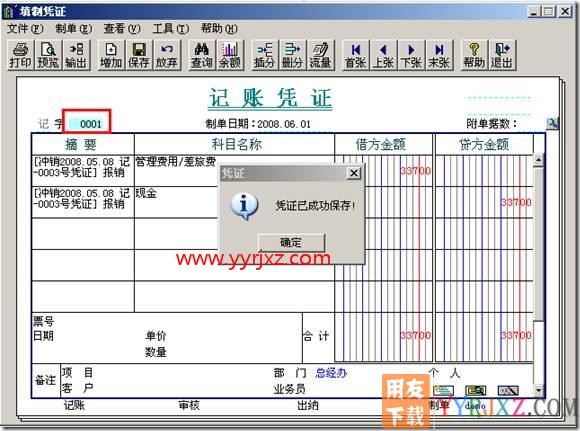Click the 借方金额 column header
The height and width of the screenshot is (431, 580).
(x=381, y=144)
